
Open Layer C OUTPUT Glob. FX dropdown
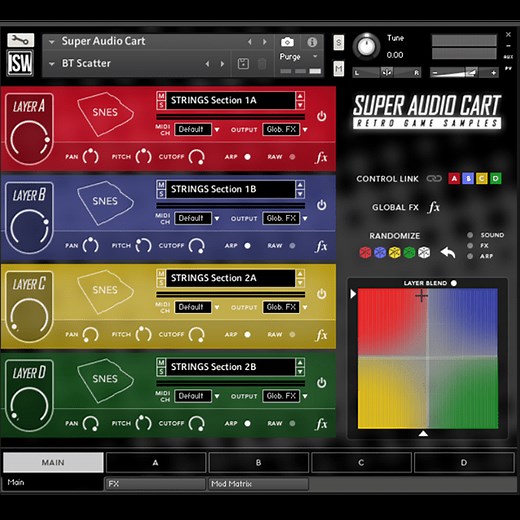(285, 307)
